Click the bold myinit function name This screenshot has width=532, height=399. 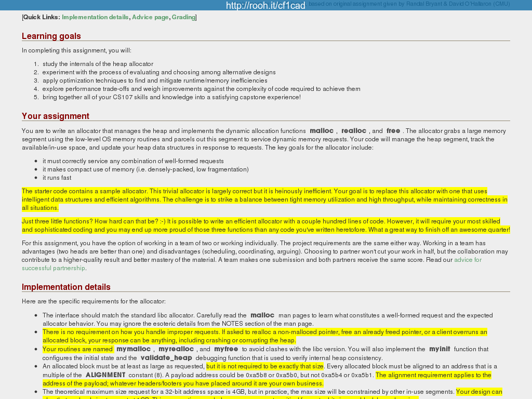pyautogui.click(x=440, y=349)
